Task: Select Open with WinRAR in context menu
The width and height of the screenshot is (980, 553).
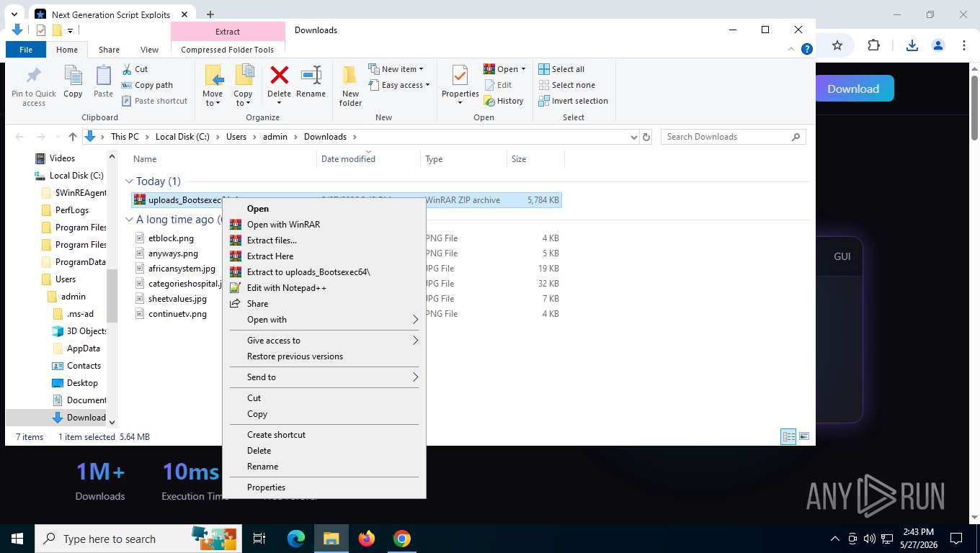Action: coord(324,225)
